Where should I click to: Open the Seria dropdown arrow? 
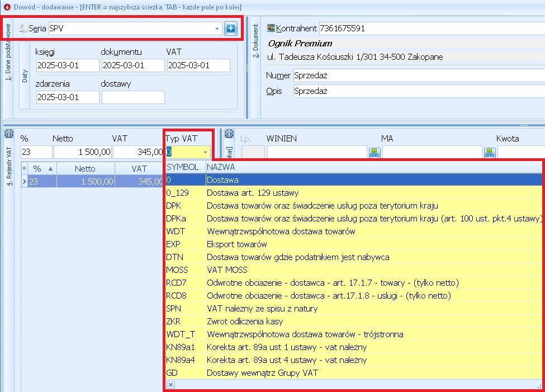tap(217, 29)
